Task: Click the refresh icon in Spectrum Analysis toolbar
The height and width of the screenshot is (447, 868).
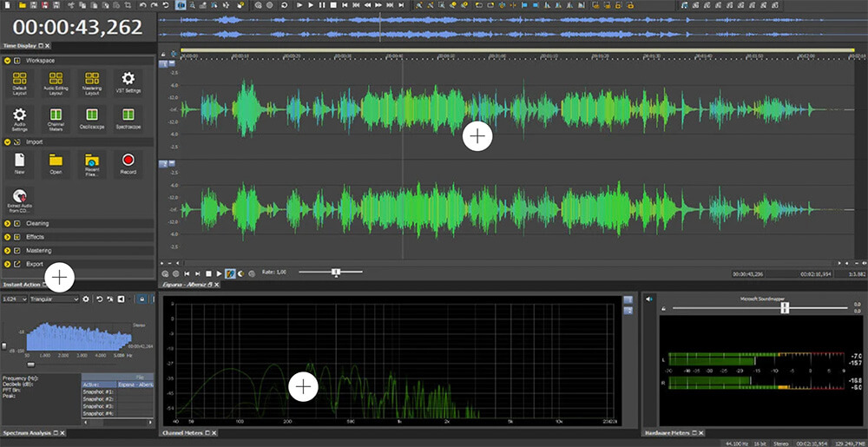Action: 100,299
